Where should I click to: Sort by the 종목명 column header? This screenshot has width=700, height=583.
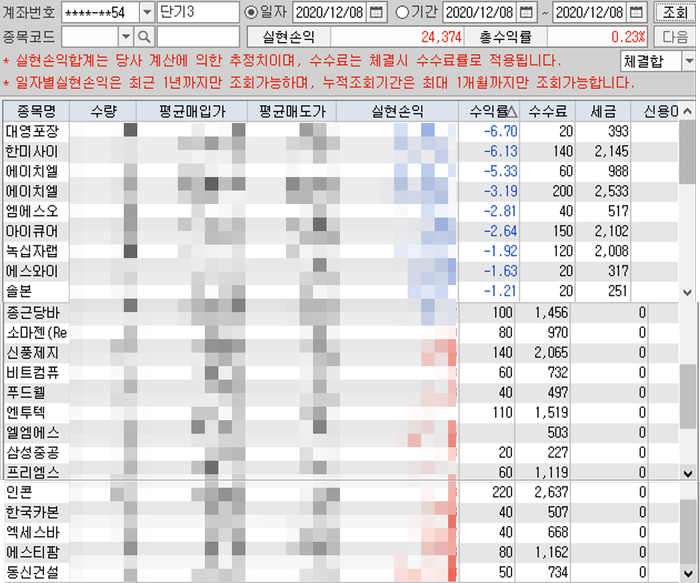pos(36,111)
